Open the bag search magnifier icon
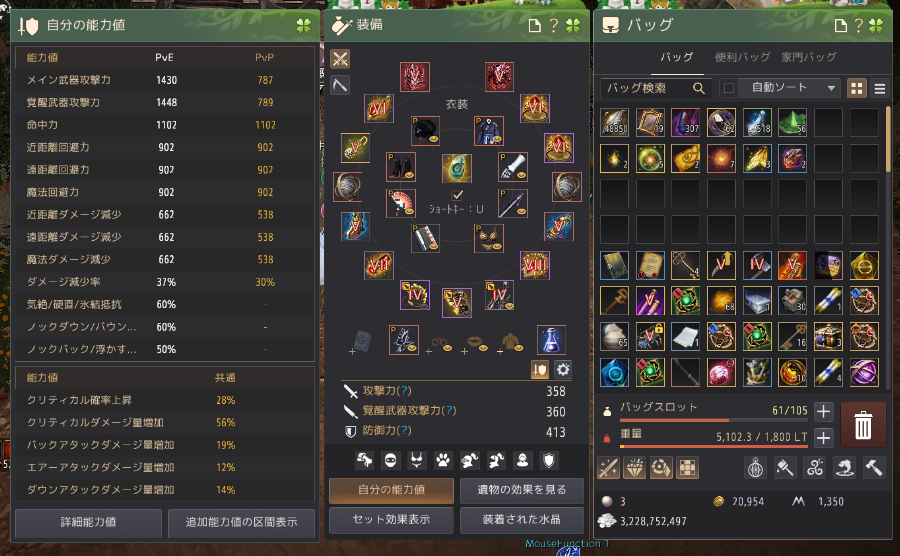The height and width of the screenshot is (556, 900). [x=699, y=88]
